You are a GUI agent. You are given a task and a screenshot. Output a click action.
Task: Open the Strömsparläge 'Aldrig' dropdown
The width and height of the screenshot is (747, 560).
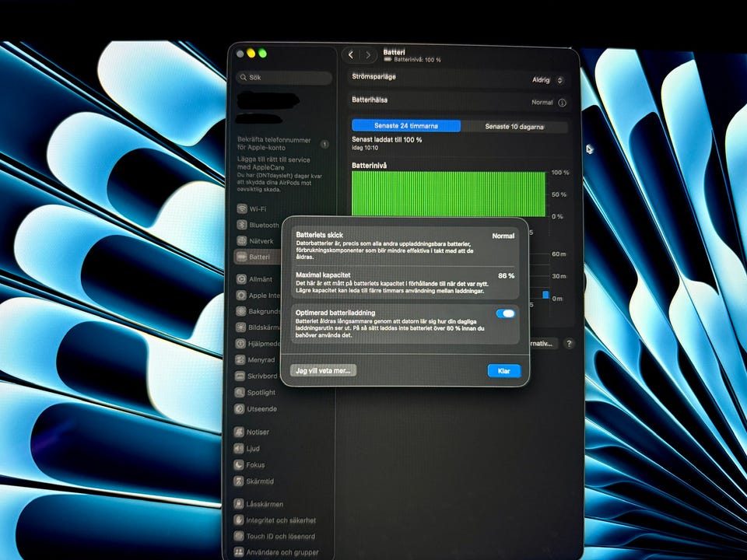pyautogui.click(x=548, y=80)
